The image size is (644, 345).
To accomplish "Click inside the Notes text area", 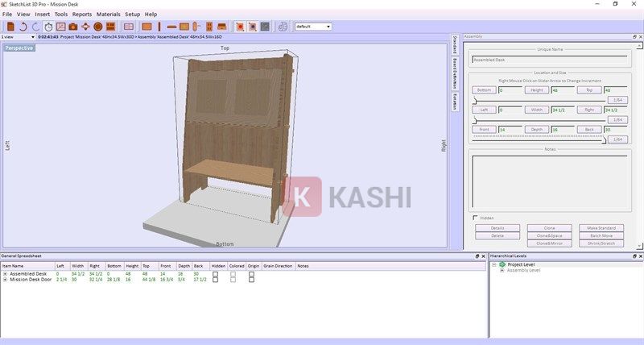I will 550,181.
